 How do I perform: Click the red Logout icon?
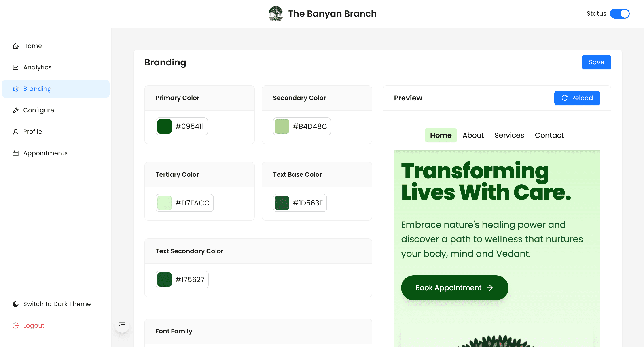click(15, 326)
